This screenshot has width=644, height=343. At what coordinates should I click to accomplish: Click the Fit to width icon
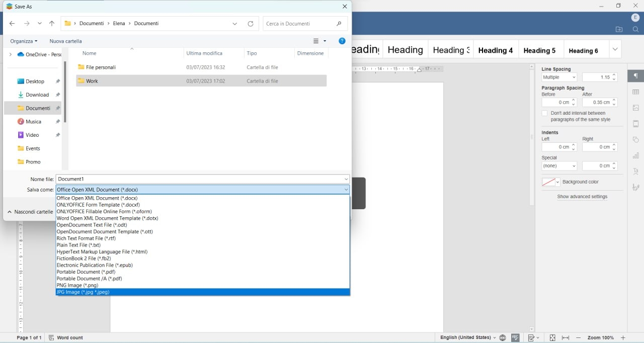(x=566, y=337)
